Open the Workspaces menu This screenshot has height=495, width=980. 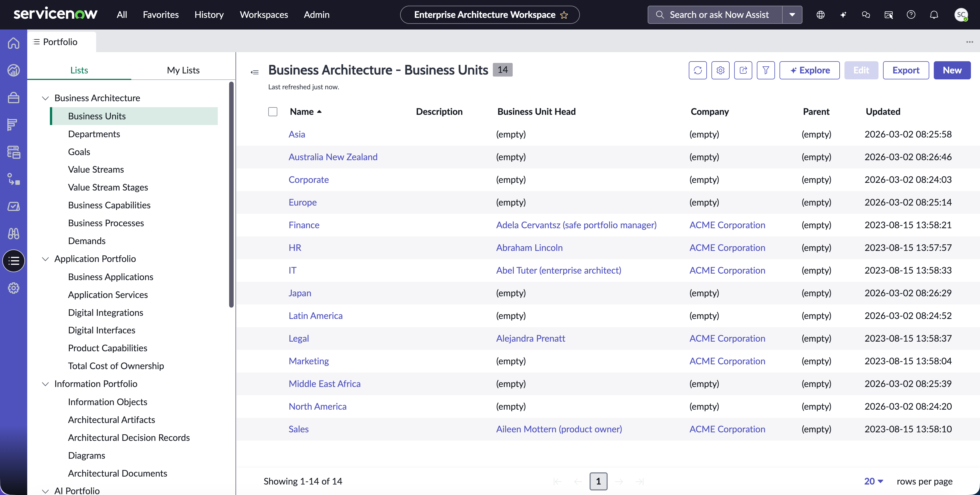pyautogui.click(x=264, y=14)
